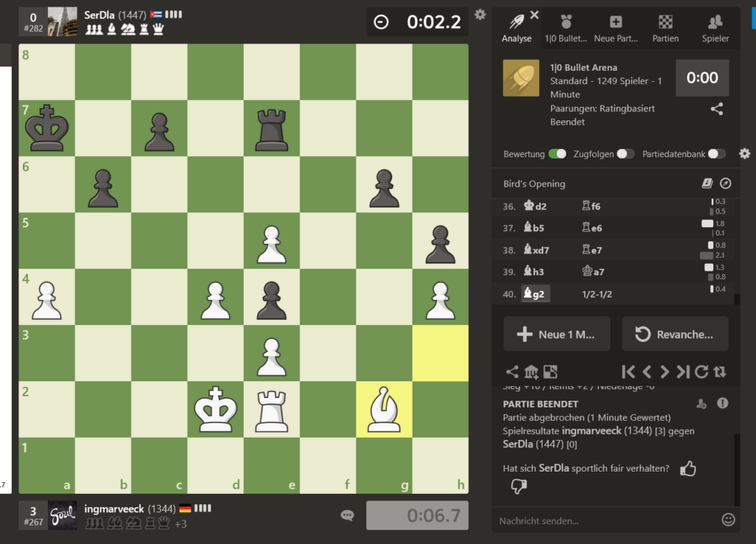Screen dimensions: 756x544
Task: Click ingmarveeck link in game results text
Action: pos(591,431)
